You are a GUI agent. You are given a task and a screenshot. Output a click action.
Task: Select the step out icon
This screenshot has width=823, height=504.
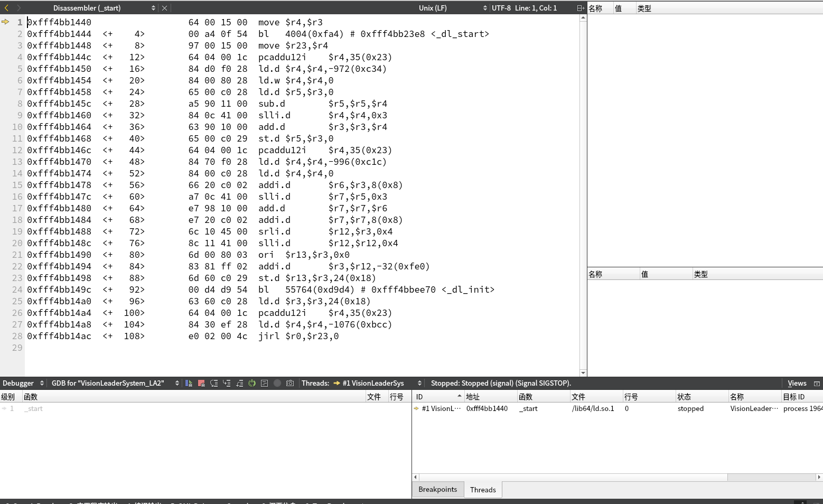click(239, 383)
